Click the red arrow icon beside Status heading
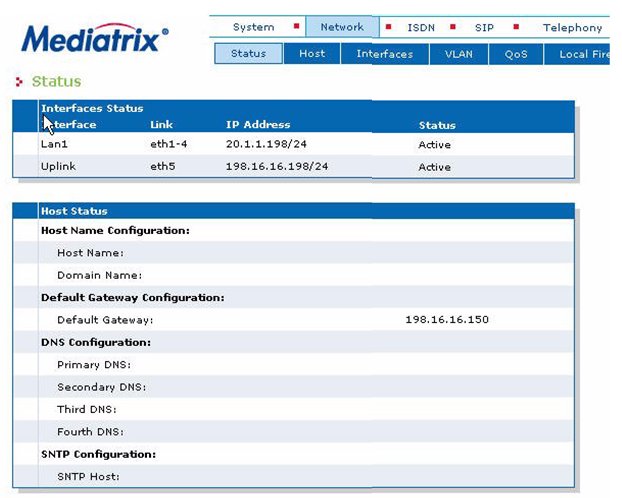This screenshot has width=622, height=498. point(19,82)
